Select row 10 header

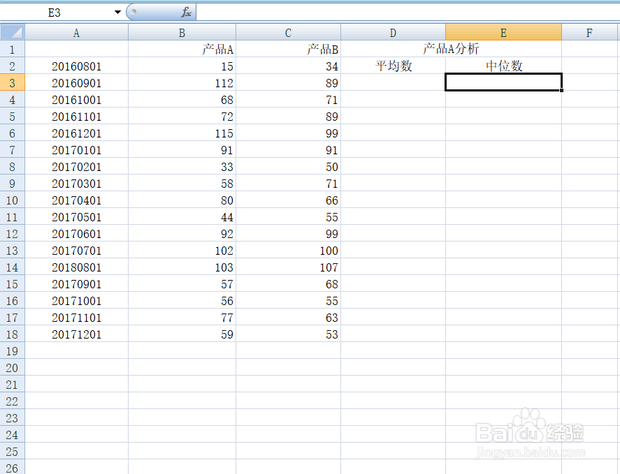click(12, 200)
